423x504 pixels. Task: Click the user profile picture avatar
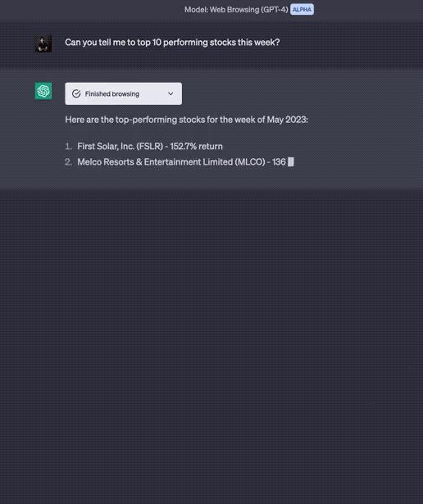(43, 43)
